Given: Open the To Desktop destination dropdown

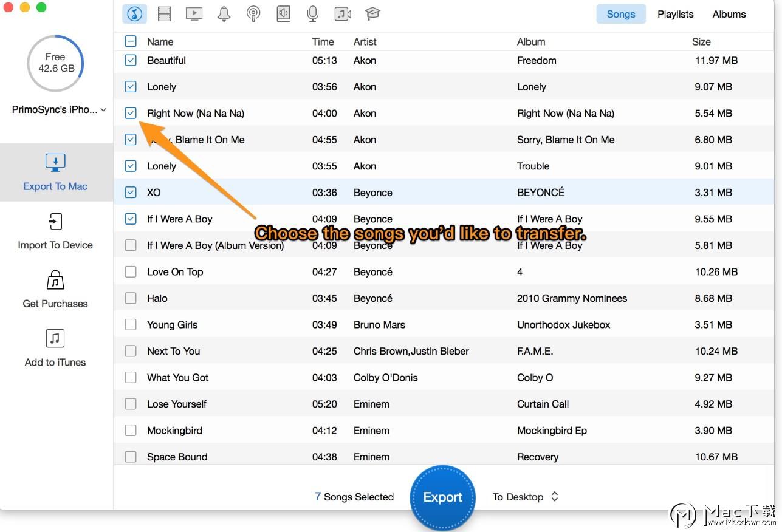Looking at the screenshot, I should 526,497.
